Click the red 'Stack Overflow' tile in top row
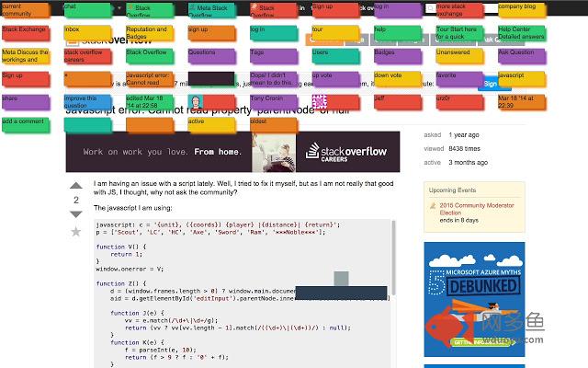The width and height of the screenshot is (588, 368). 274,10
